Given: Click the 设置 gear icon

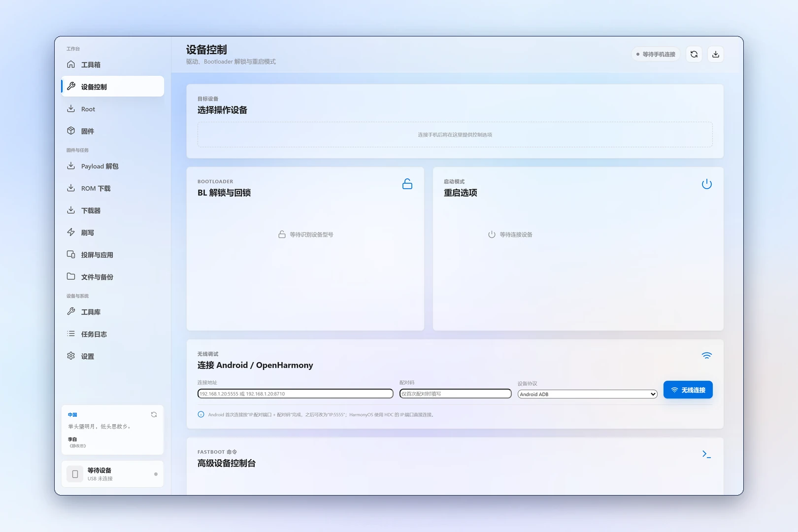Looking at the screenshot, I should pyautogui.click(x=71, y=356).
